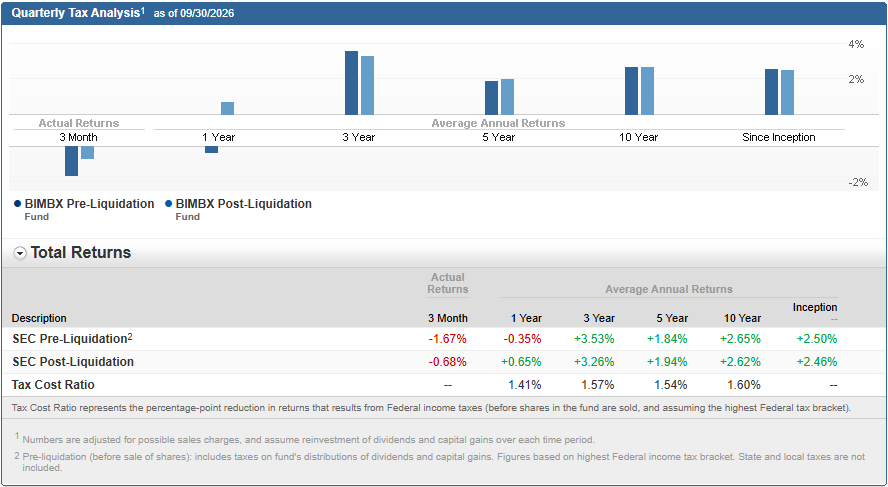Click the '3 Month' table column header
This screenshot has height=487, width=888.
[448, 318]
